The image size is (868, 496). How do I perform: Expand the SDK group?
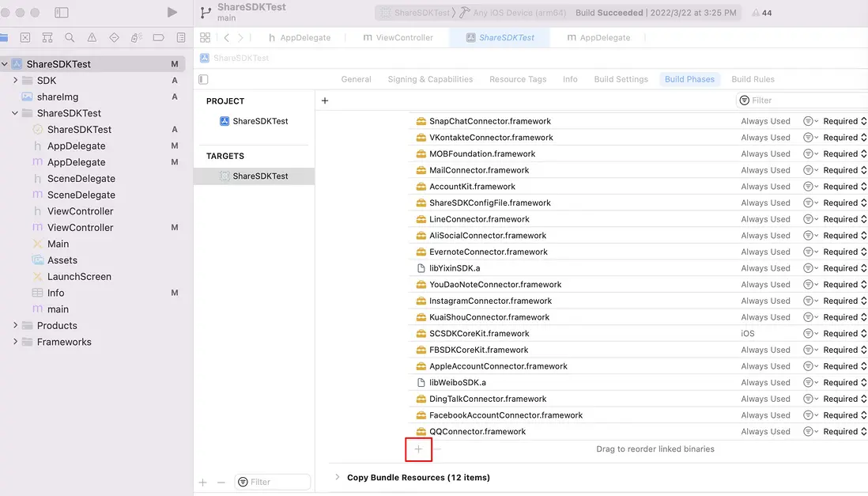pos(16,81)
